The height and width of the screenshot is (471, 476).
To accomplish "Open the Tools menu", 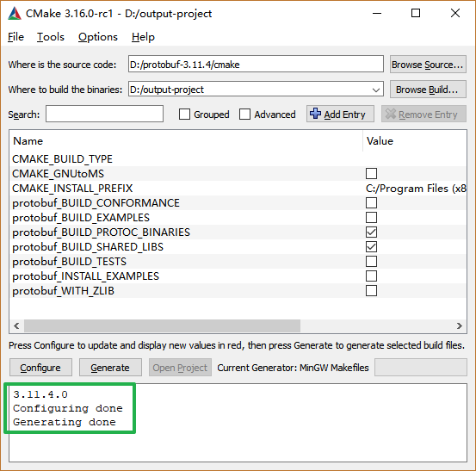I will click(51, 37).
